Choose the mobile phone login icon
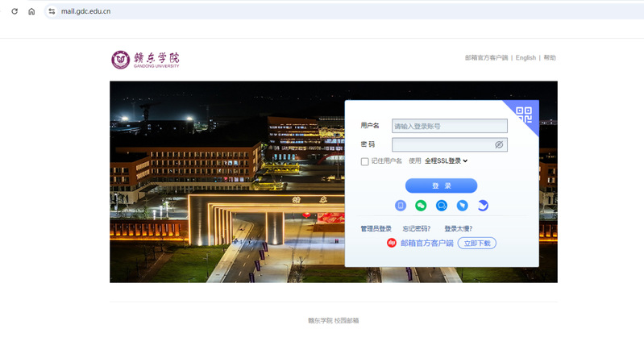The image size is (644, 346). 401,206
